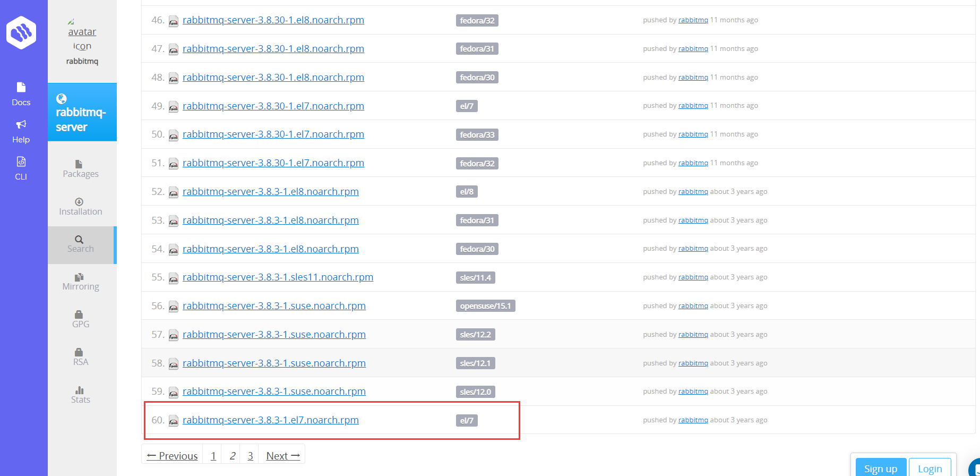Screen dimensions: 980x476
Task: Click fedora/31 badge on row 47
Action: 477,49
